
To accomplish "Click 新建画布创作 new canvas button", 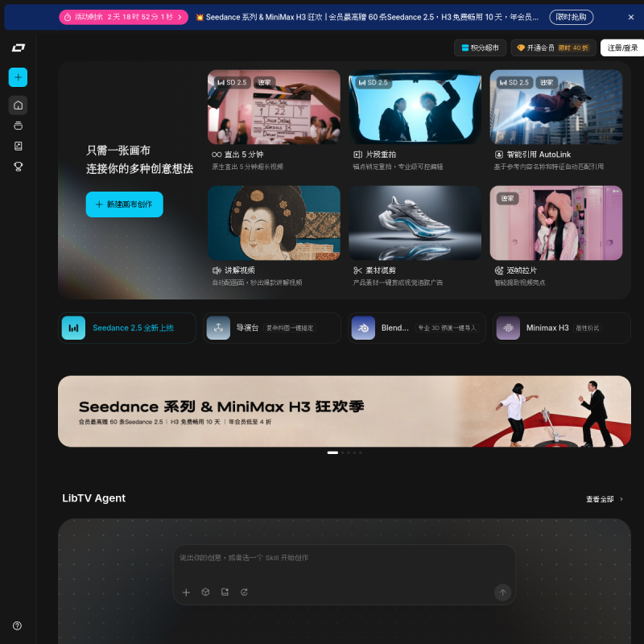I will point(125,204).
